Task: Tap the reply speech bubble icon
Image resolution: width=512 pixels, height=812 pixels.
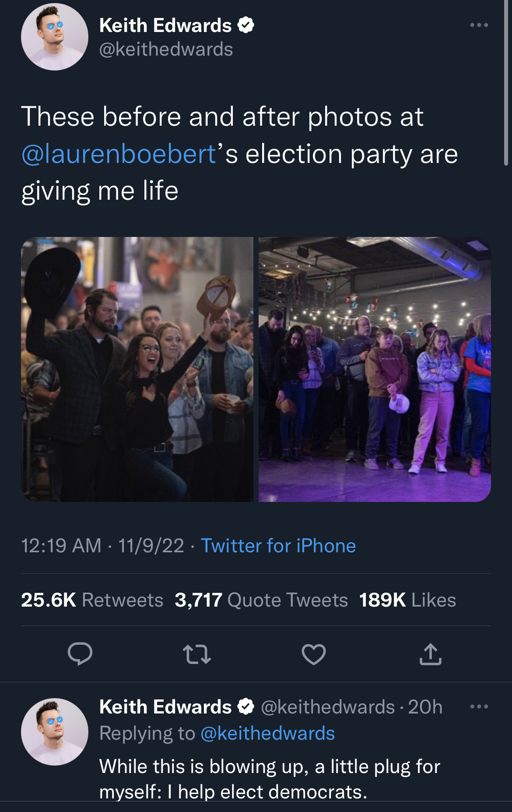Action: (80, 654)
